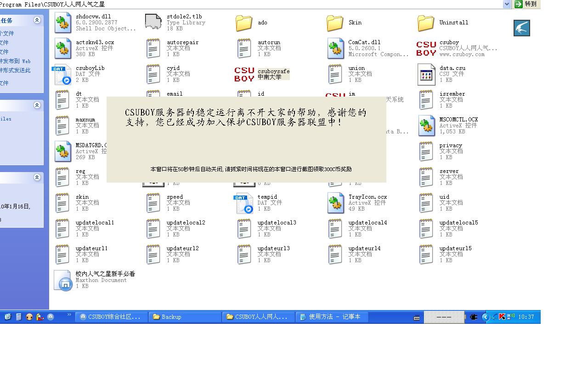Collapse the 任务 panel in the sidebar
The height and width of the screenshot is (368, 588).
37,20
